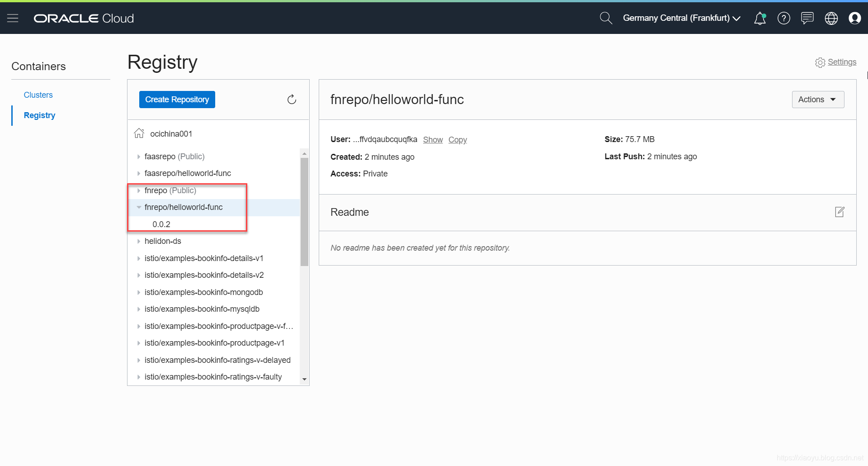This screenshot has height=466, width=868.
Task: Open the notifications bell icon
Action: (760, 18)
